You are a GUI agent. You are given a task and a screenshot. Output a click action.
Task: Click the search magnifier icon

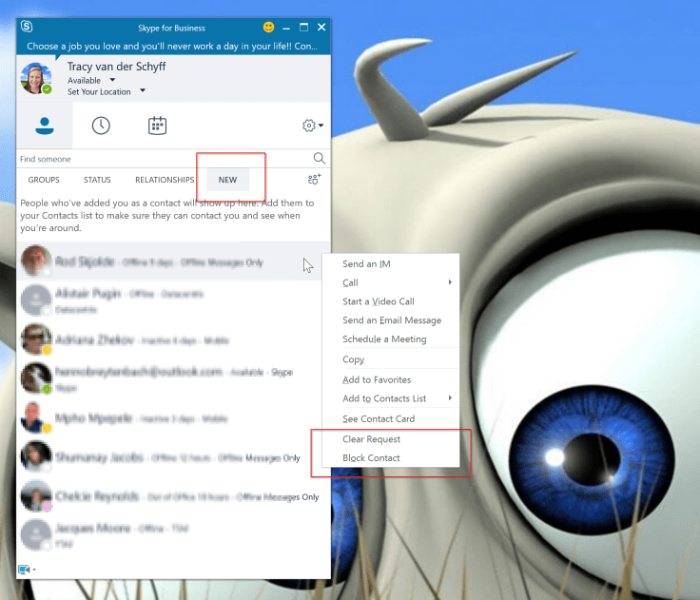pos(320,159)
